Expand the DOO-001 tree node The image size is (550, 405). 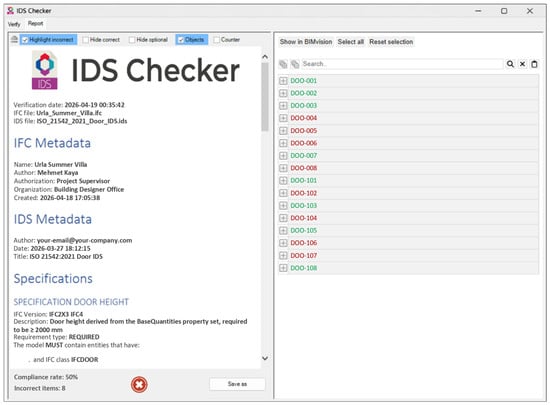tap(283, 81)
